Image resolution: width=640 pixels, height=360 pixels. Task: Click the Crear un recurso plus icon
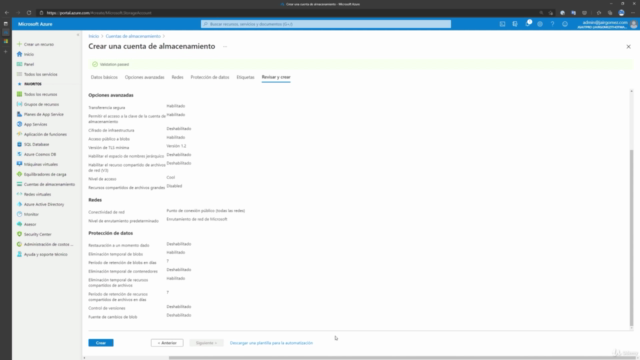coord(19,44)
